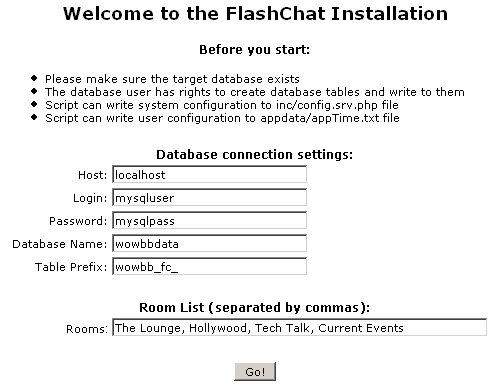This screenshot has width=495, height=387.
Task: Click the Room List heading
Action: [x=254, y=307]
